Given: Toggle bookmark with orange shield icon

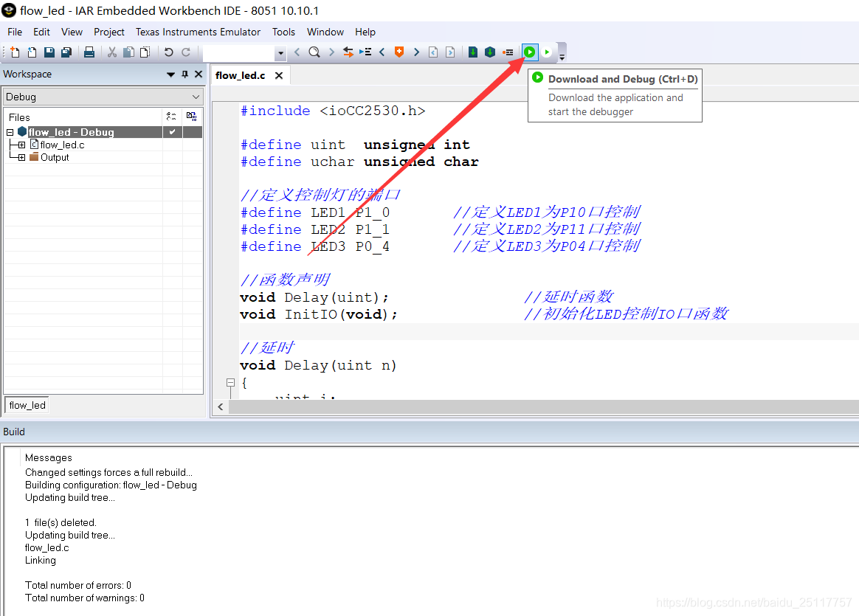Looking at the screenshot, I should click(x=399, y=52).
